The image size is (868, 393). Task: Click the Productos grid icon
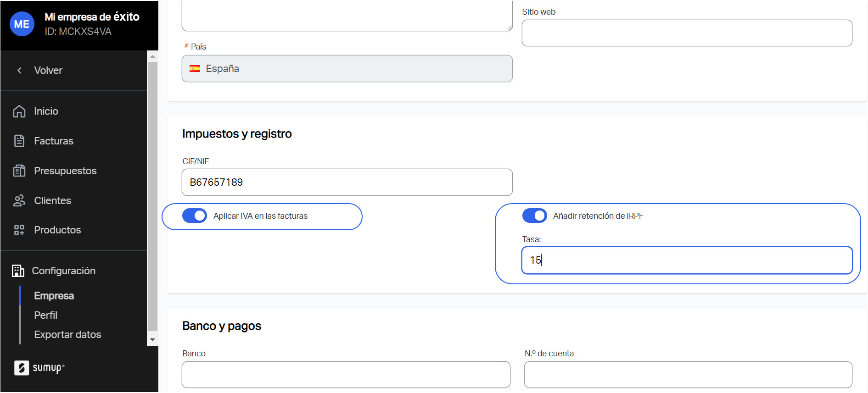coord(19,230)
